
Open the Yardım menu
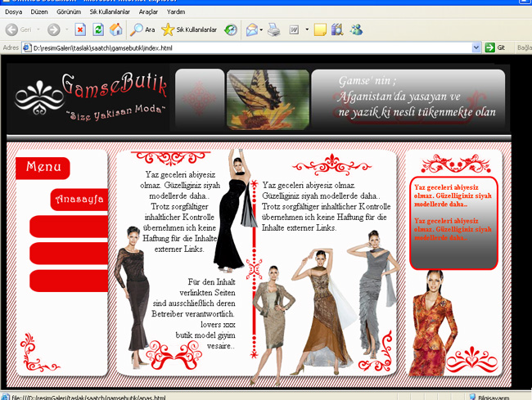click(176, 12)
